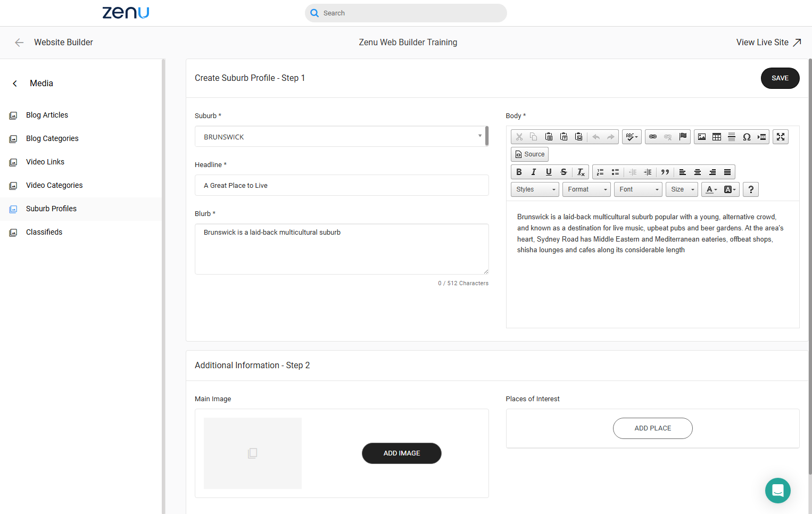Viewport: 812px width, 514px height.
Task: Insert an image into the body
Action: click(x=702, y=137)
